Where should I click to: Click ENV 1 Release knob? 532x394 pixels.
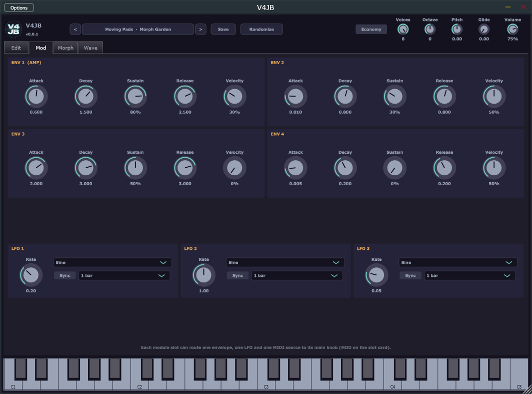(185, 97)
